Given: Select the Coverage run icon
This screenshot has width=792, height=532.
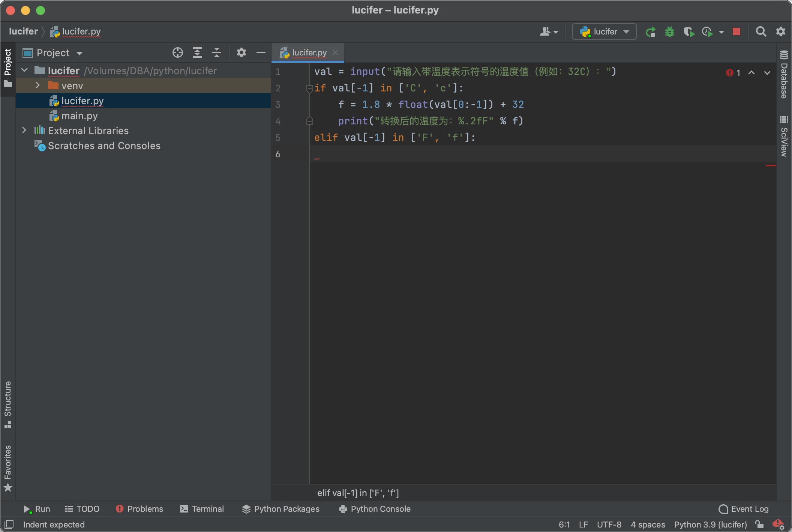Looking at the screenshot, I should pyautogui.click(x=688, y=31).
